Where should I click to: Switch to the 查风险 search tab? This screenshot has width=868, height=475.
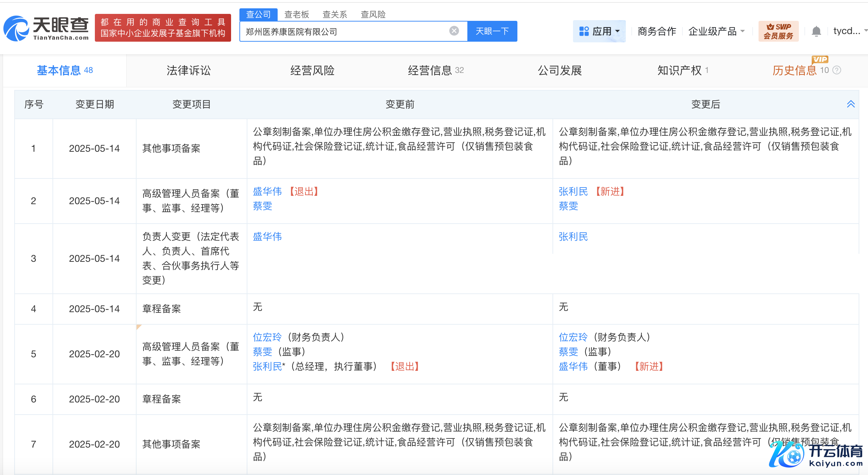373,15
